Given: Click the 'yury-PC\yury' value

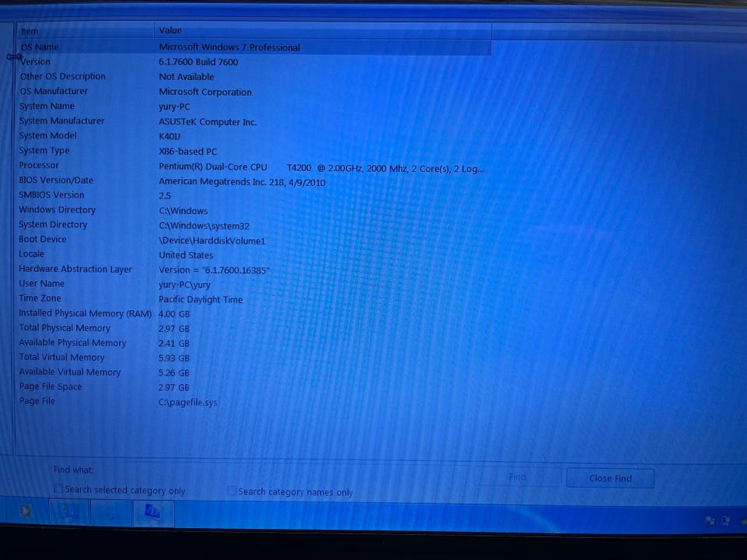Looking at the screenshot, I should (184, 285).
